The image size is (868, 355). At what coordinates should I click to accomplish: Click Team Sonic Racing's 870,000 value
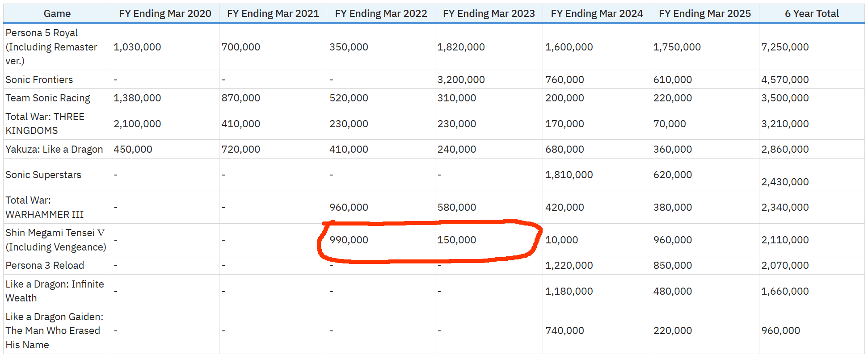(241, 98)
